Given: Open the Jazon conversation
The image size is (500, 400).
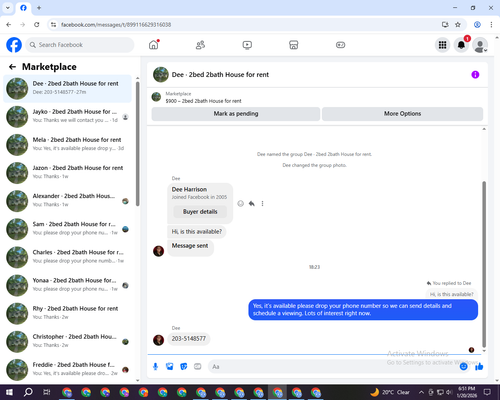Looking at the screenshot, I should 67,172.
